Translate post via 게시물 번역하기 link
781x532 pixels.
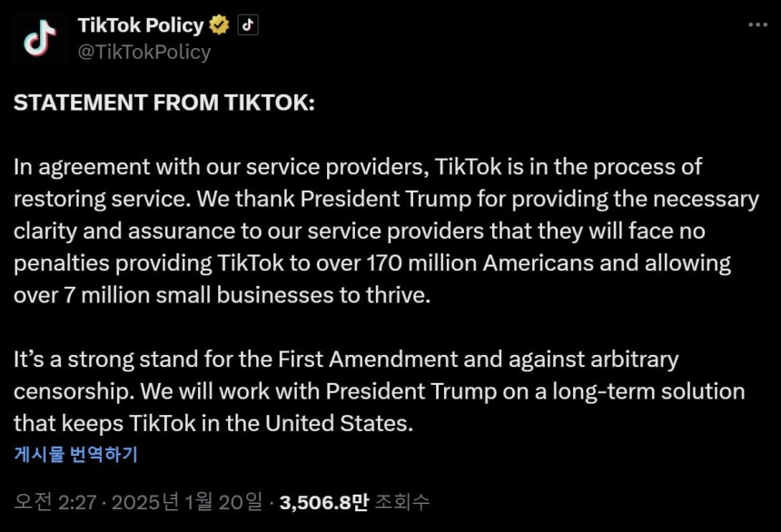[x=75, y=454]
